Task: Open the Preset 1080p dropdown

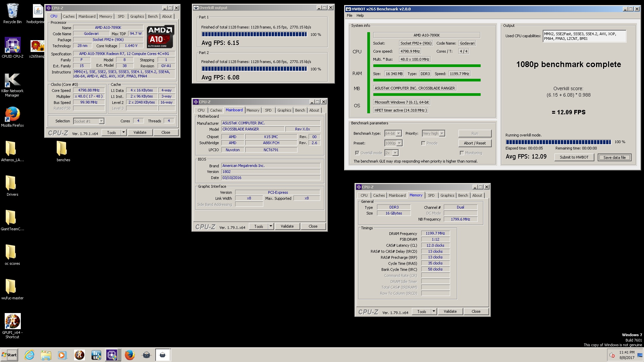Action: 399,143
